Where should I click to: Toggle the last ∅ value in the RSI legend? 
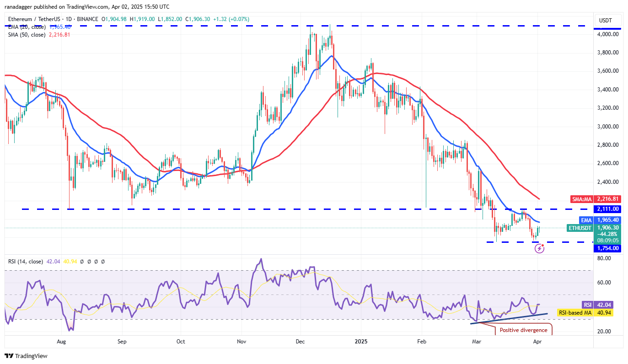[103, 262]
